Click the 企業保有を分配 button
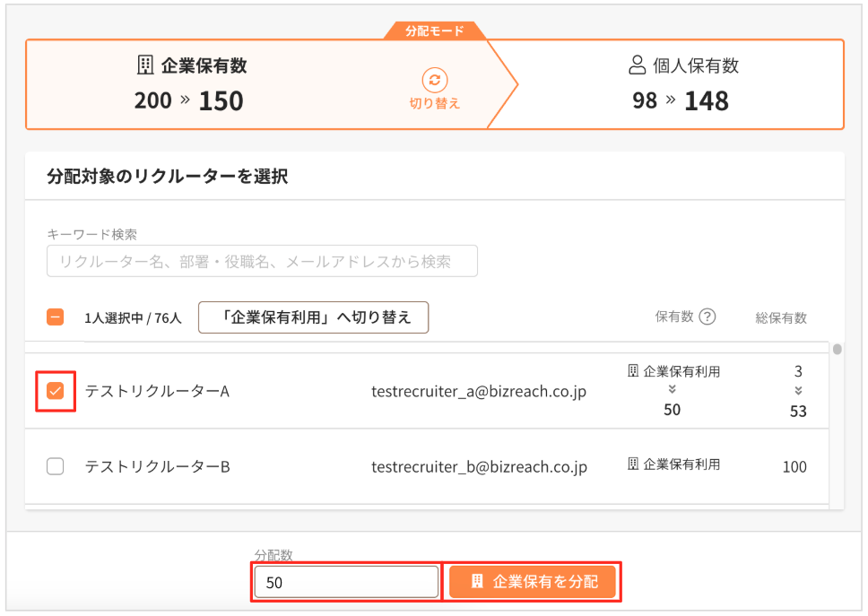868x616 pixels. click(x=533, y=581)
